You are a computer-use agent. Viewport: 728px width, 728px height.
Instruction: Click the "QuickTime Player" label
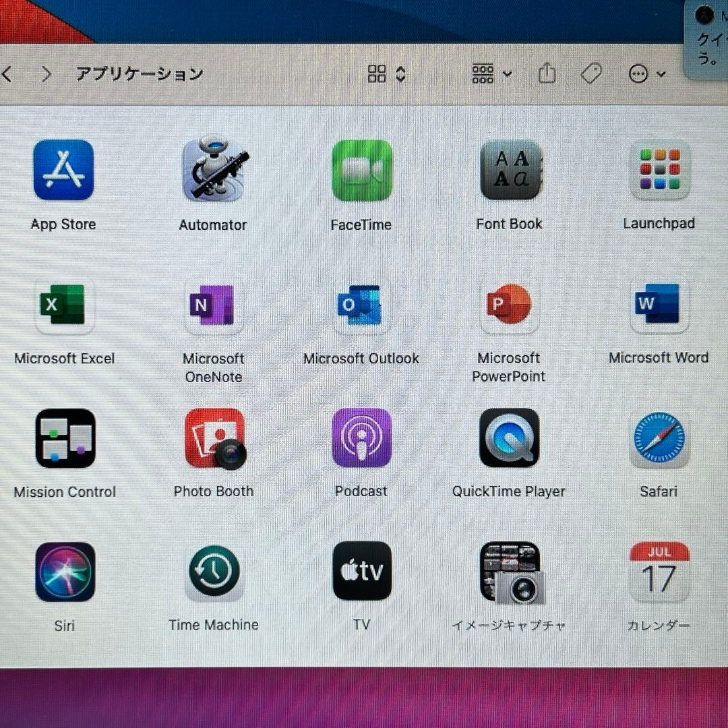[509, 491]
